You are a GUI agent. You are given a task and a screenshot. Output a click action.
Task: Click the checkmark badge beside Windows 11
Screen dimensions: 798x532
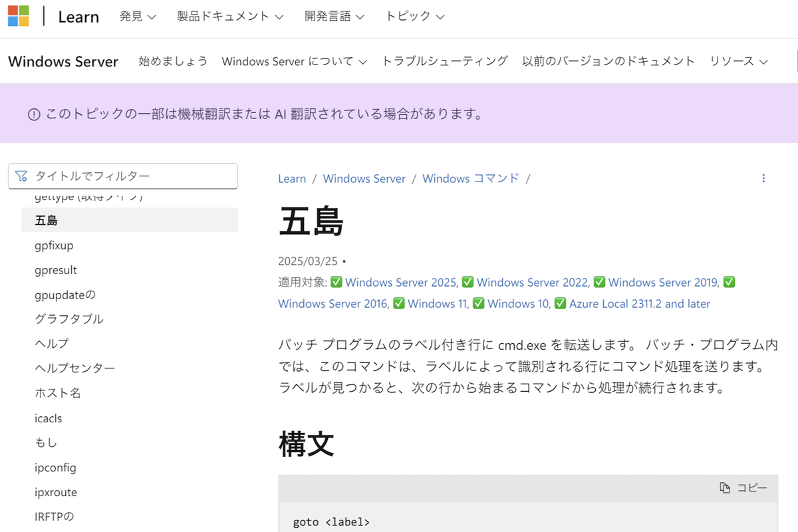point(399,303)
